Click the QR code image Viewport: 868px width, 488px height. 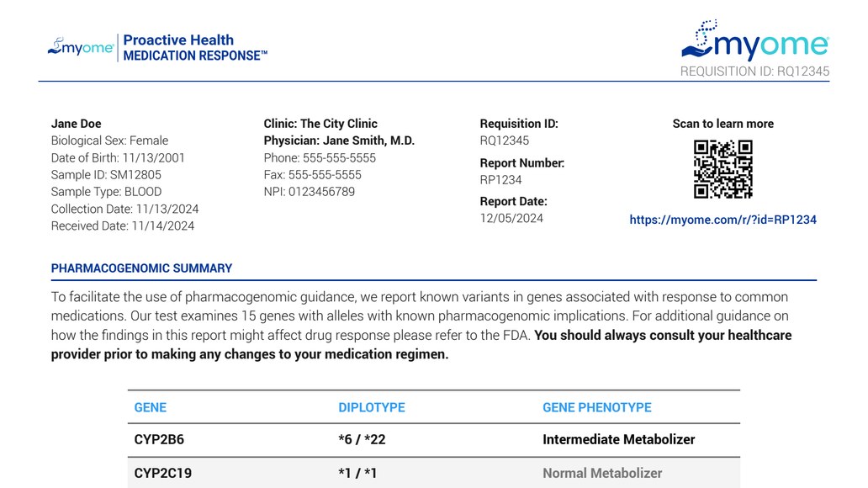click(x=722, y=169)
